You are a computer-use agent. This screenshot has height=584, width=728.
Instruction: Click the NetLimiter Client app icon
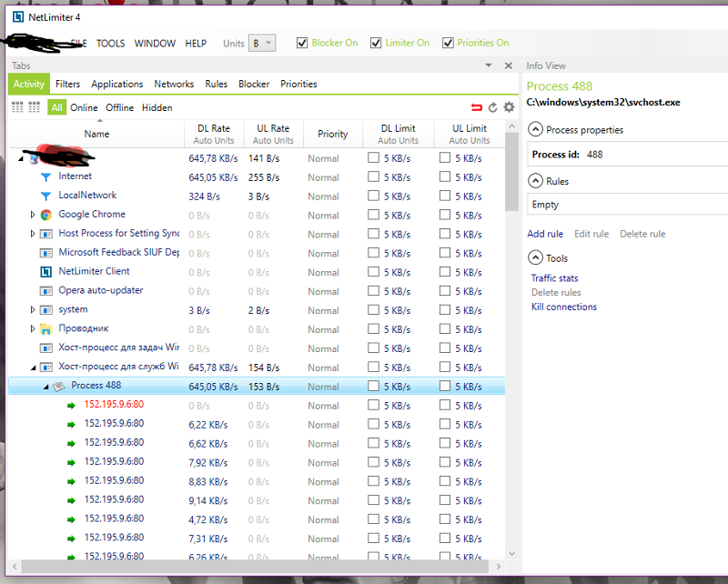45,272
